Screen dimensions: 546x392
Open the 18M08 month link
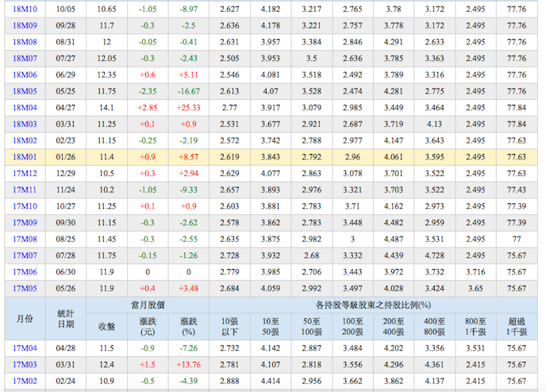(x=25, y=42)
